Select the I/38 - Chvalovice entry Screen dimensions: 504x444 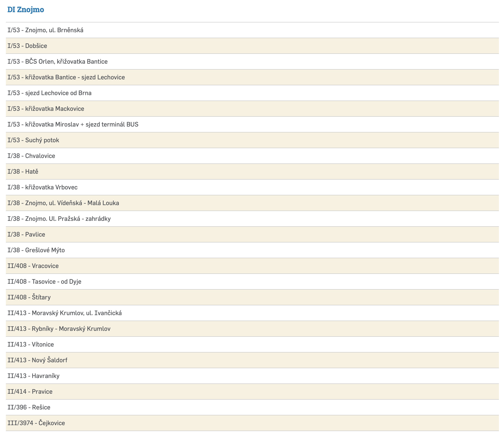[31, 156]
